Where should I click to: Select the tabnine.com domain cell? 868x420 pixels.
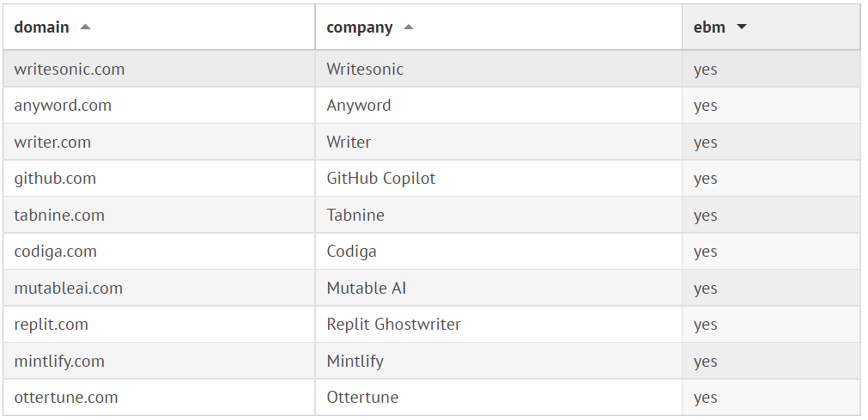point(59,216)
